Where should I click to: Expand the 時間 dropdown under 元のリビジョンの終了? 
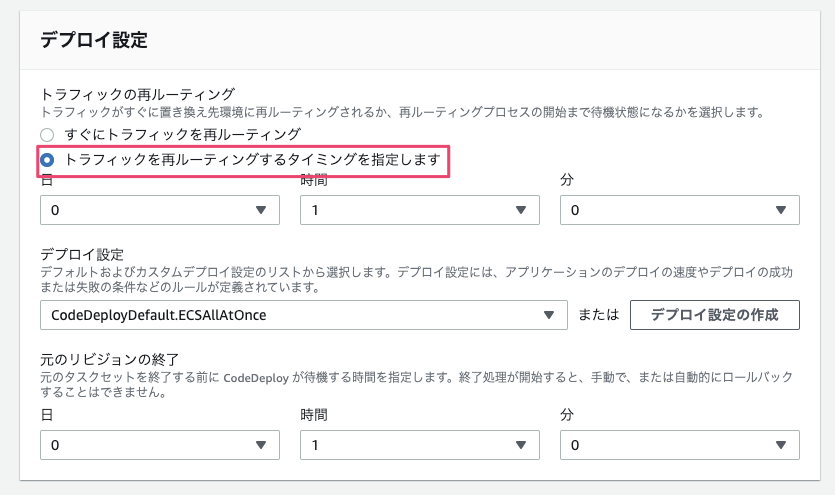[419, 444]
